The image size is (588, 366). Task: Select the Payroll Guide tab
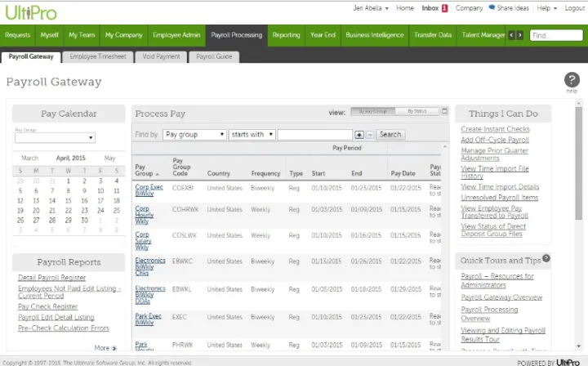[x=214, y=57]
